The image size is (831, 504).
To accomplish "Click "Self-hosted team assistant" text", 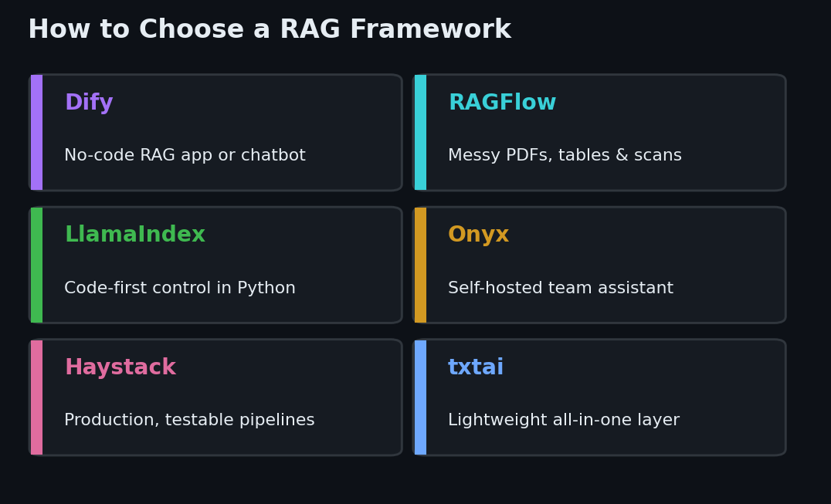I will (561, 287).
